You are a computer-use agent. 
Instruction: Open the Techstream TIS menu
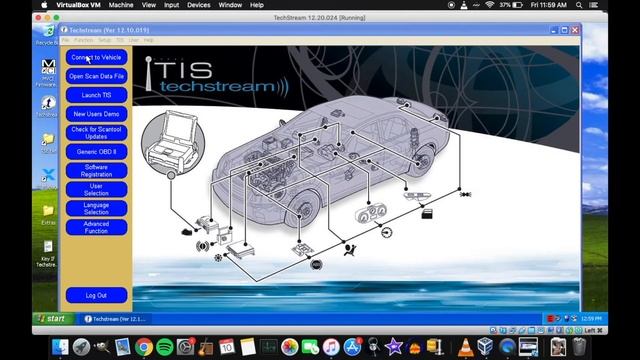(120, 40)
